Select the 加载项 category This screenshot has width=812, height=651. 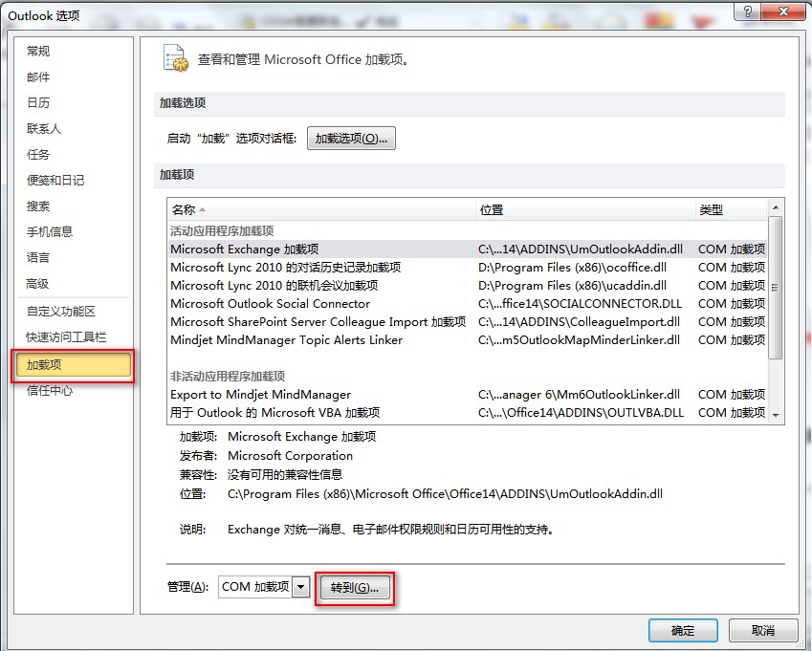tap(73, 365)
